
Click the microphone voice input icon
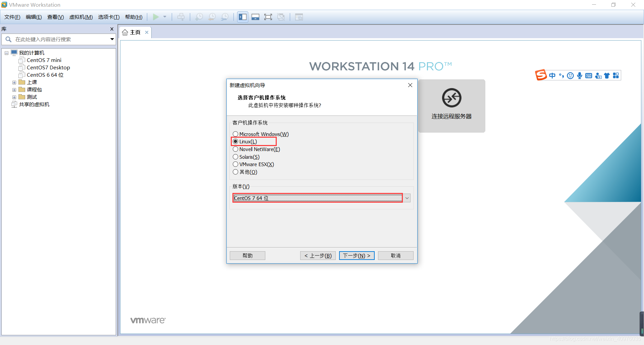[x=580, y=76]
